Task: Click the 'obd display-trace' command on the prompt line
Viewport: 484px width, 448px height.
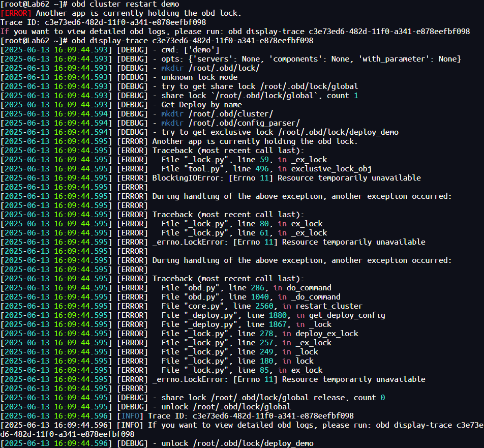Action: pyautogui.click(x=192, y=41)
